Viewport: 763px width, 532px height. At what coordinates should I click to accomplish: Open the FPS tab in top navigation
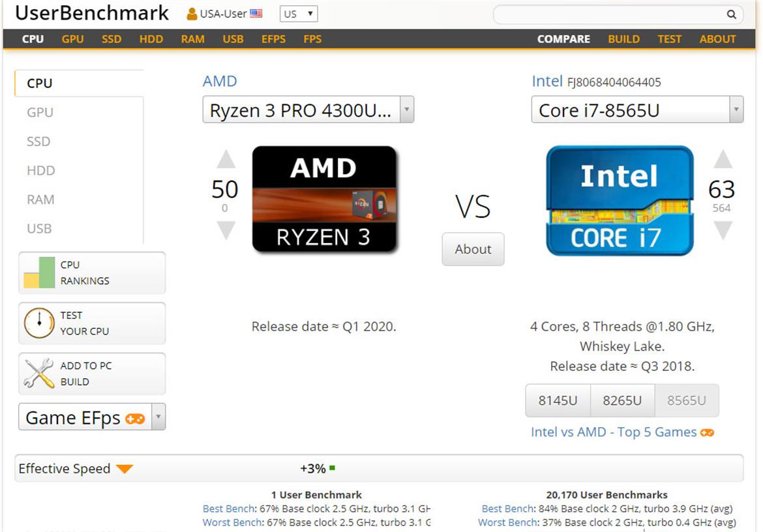pyautogui.click(x=312, y=39)
